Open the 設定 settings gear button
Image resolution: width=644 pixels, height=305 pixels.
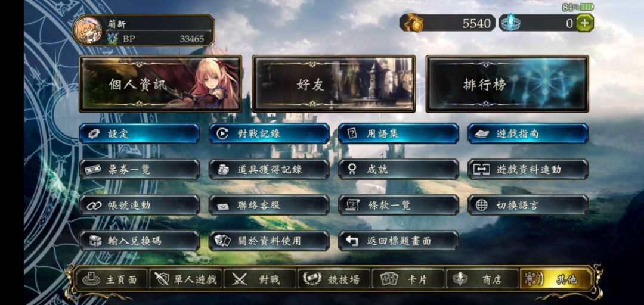coord(140,134)
